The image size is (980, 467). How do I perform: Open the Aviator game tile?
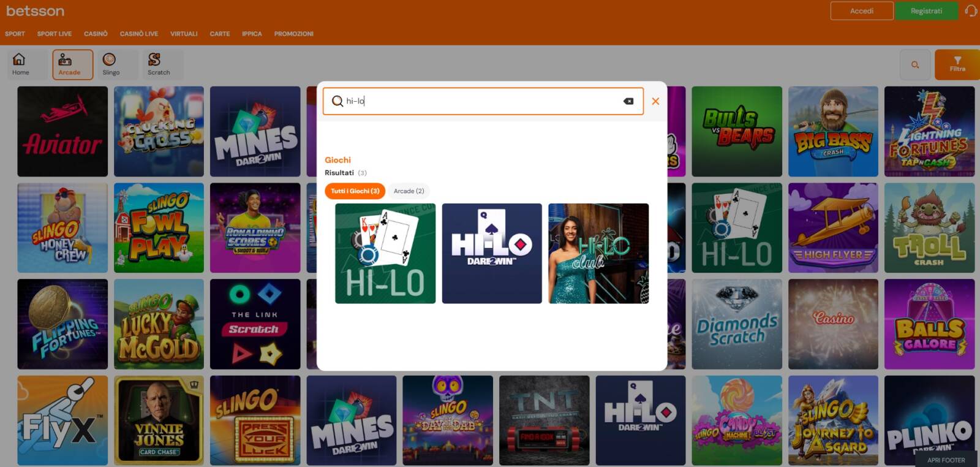tap(62, 132)
